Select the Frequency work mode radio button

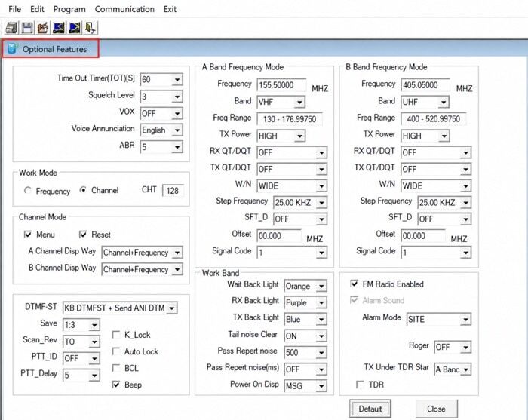[x=28, y=191]
